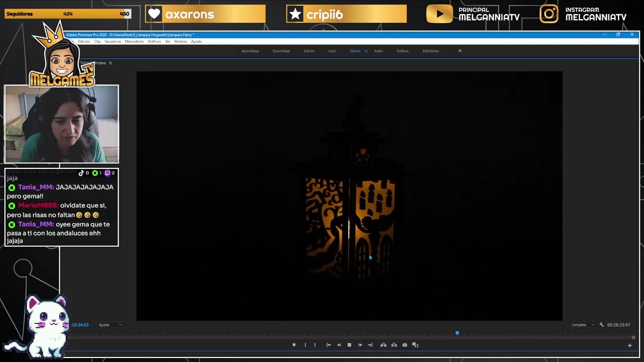
Task: Open monitor settings wrench icon
Action: coord(601,325)
